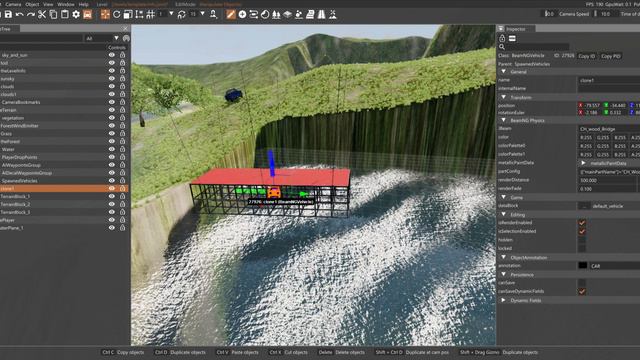
Task: Click the dataBlock browse ellipsis button
Action: click(x=584, y=206)
